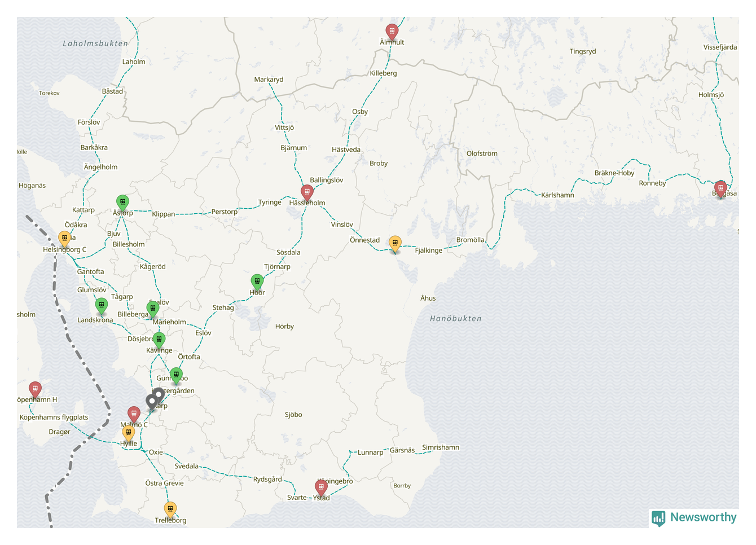This screenshot has height=545, width=756.
Task: Click the red train marker at Hässleholm
Action: coord(307,192)
